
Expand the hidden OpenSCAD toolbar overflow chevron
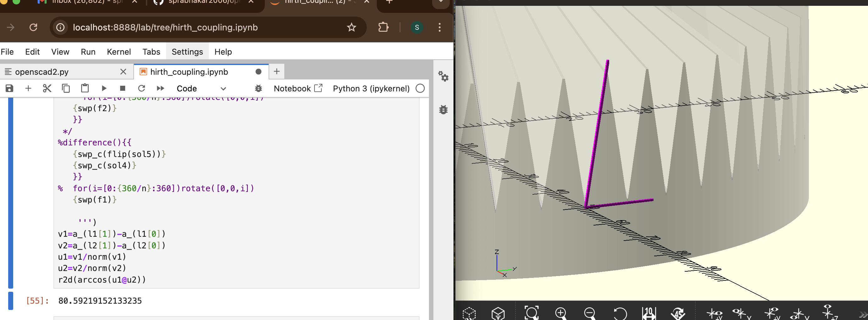863,314
